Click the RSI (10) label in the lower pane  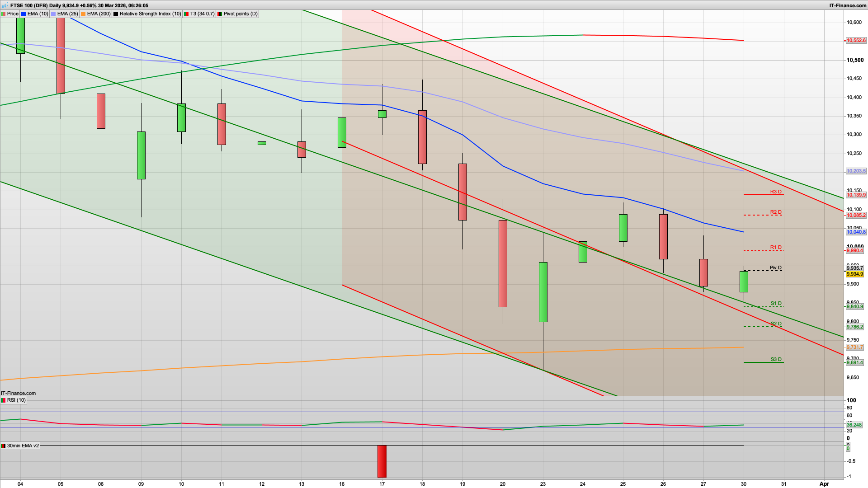(x=17, y=400)
